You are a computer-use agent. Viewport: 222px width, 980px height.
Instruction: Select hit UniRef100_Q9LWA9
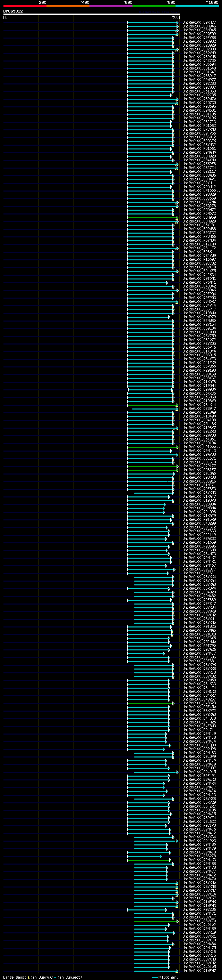click(x=199, y=412)
